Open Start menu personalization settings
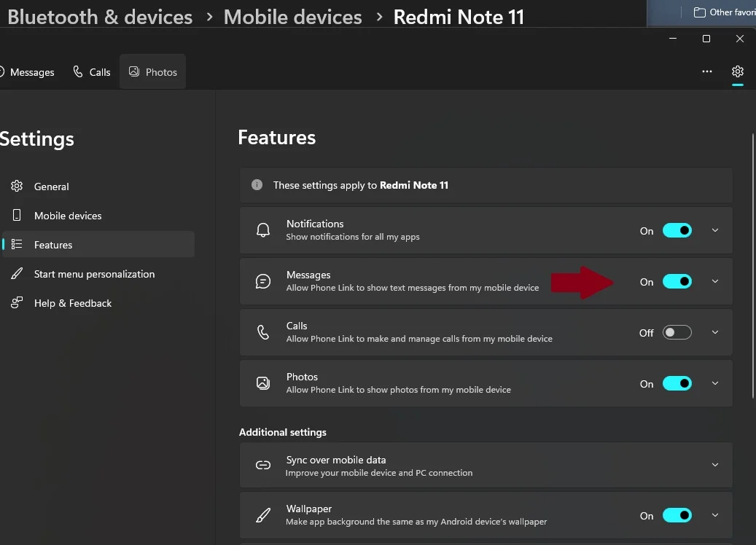The image size is (756, 545). [98, 274]
